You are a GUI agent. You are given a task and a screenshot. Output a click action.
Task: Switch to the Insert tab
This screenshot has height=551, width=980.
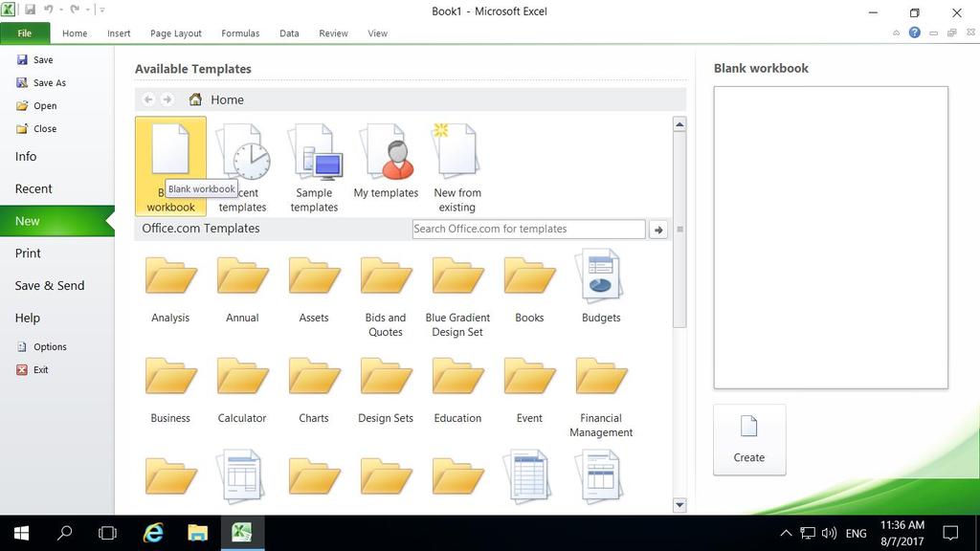(x=119, y=33)
